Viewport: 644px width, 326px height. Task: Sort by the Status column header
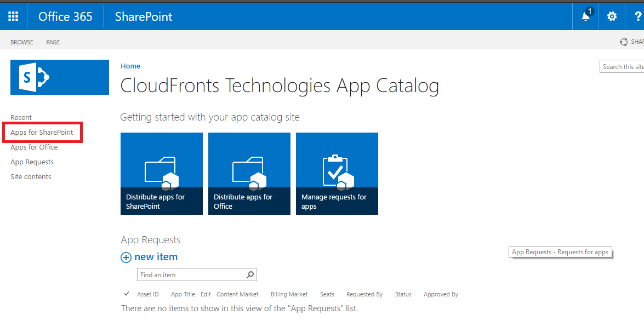pos(403,294)
